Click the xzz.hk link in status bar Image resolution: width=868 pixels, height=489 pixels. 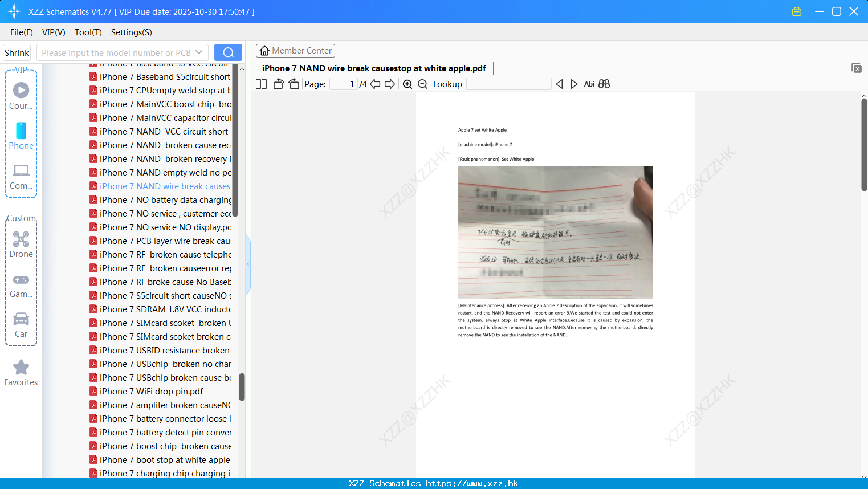472,483
